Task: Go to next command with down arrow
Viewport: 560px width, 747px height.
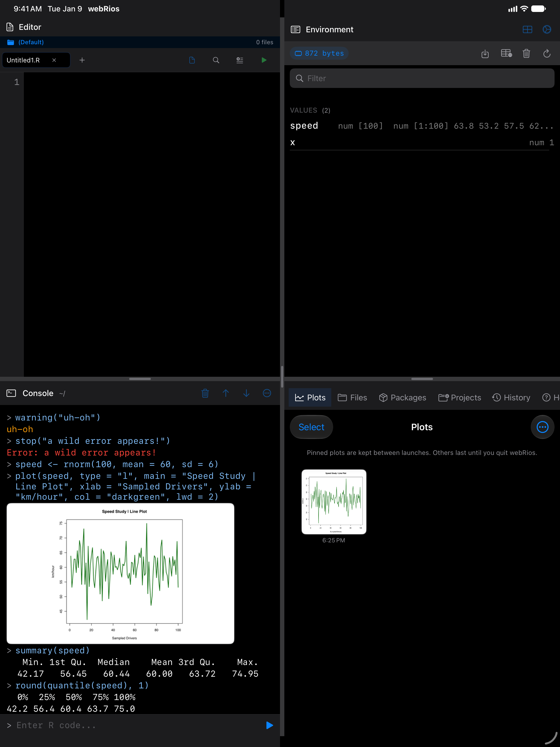Action: [246, 393]
